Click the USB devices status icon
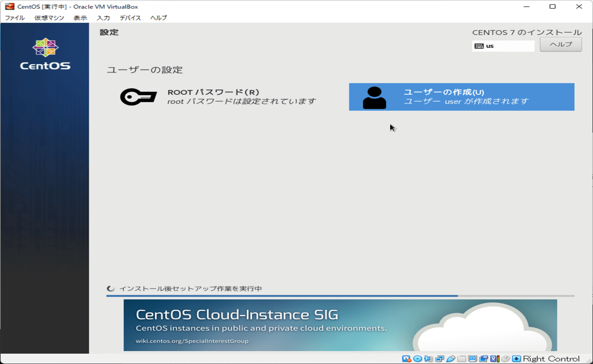The height and width of the screenshot is (364, 593). coord(451,359)
